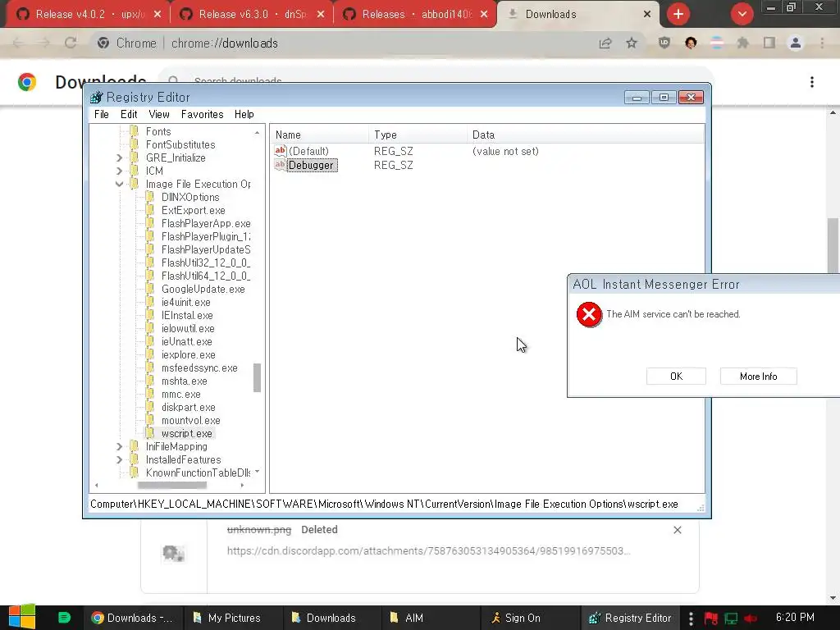Click the share page icon in address bar
This screenshot has height=630, width=840.
tap(605, 43)
